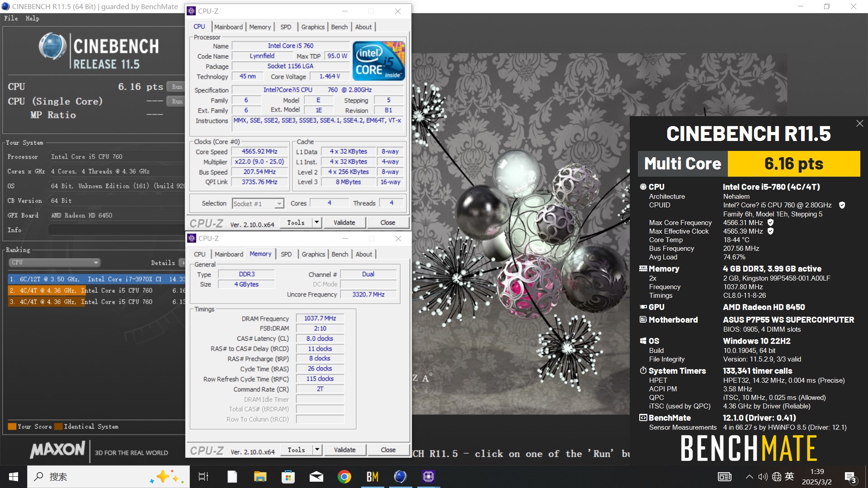Image resolution: width=868 pixels, height=488 pixels.
Task: Open Tools dropdown arrow in lower CPU-Z
Action: [x=317, y=450]
